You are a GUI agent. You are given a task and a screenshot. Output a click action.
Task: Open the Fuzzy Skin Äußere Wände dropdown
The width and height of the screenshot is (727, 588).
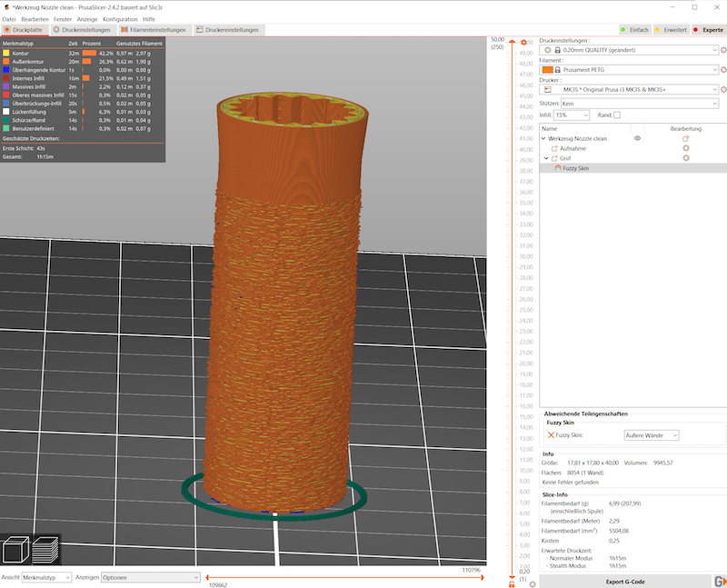[x=652, y=435]
